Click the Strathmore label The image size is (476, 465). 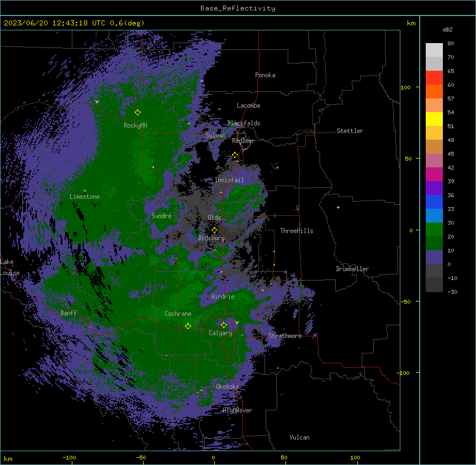[285, 336]
